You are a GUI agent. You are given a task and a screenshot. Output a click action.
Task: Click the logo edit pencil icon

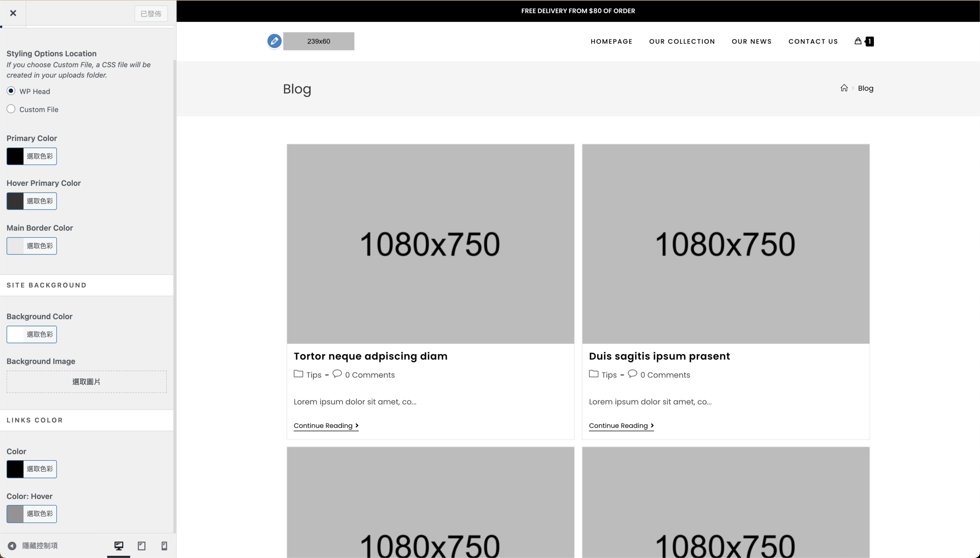pos(274,41)
